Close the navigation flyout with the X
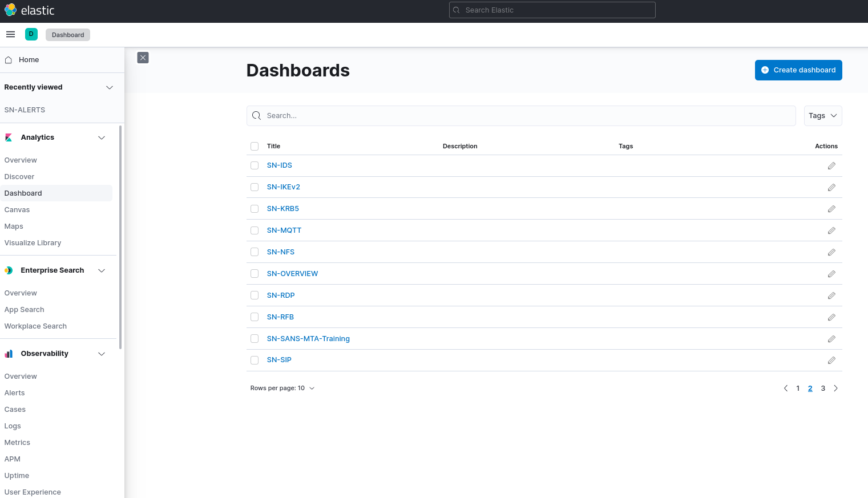This screenshot has width=868, height=498. [x=143, y=58]
